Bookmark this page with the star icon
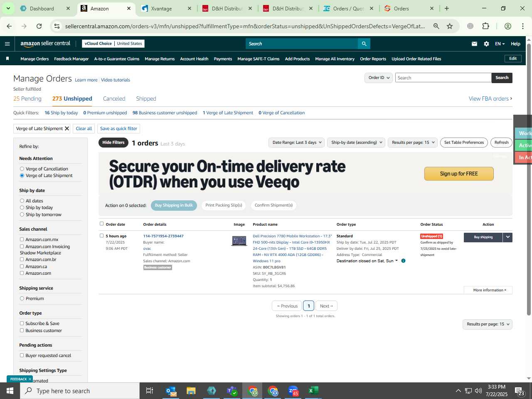This screenshot has height=399, width=532. (450, 26)
